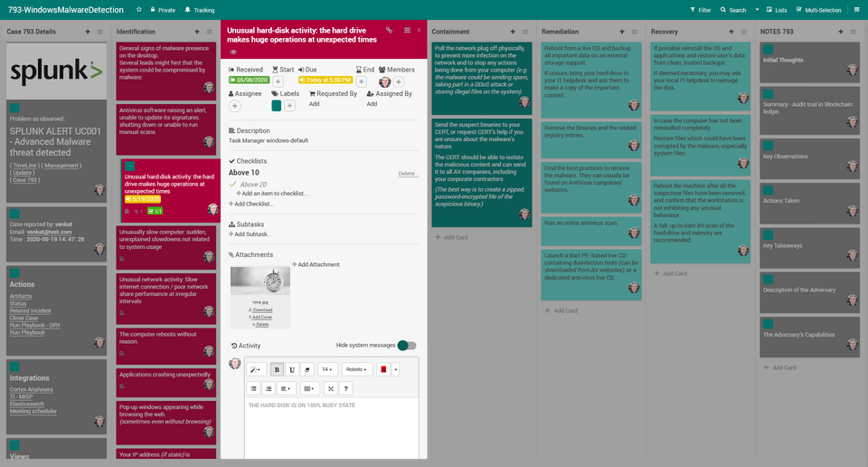Image resolution: width=868 pixels, height=467 pixels.
Task: Click Add Card under Containment list
Action: [x=452, y=237]
